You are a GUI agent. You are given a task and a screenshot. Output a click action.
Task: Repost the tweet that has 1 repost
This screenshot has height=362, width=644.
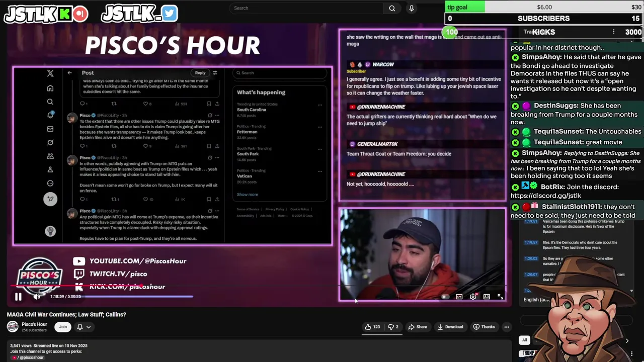pos(115,199)
